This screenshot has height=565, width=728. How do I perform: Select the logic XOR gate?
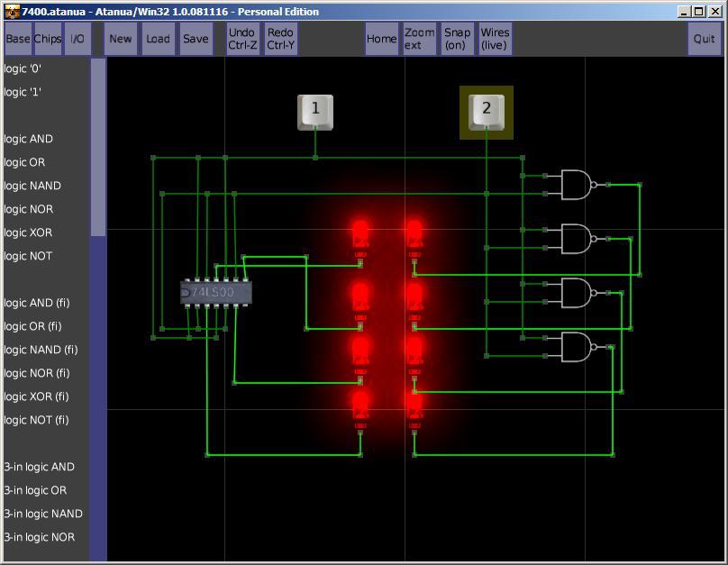28,232
